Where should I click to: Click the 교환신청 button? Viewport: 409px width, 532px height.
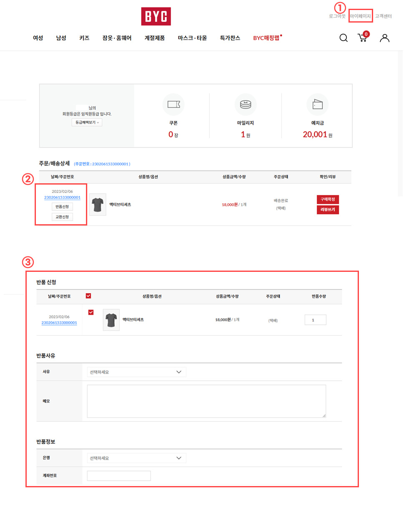point(62,217)
